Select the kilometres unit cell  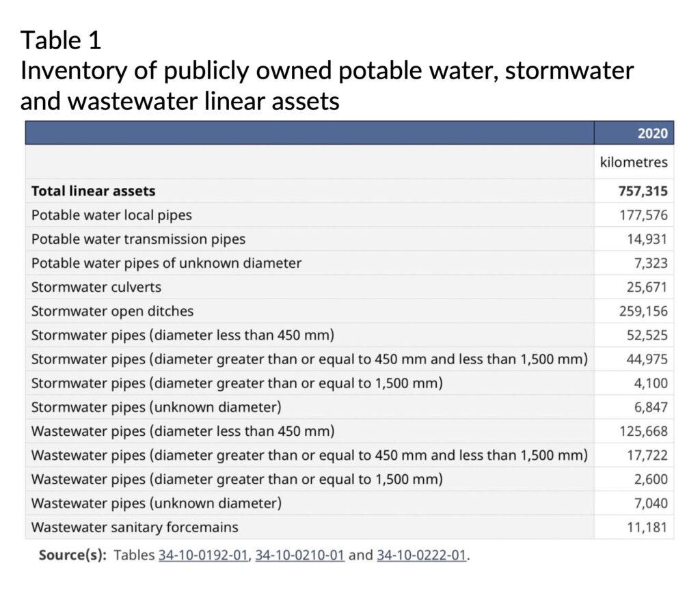(634, 162)
